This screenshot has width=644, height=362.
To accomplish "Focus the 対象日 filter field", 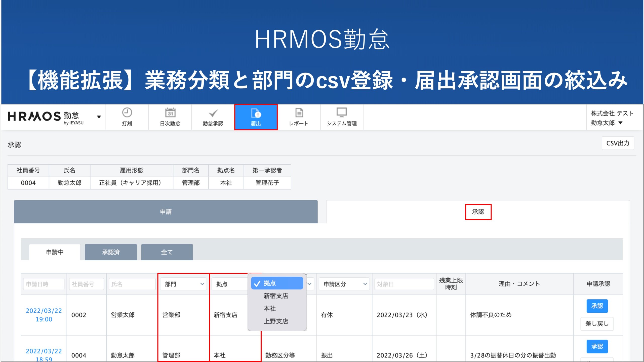I will [x=404, y=284].
